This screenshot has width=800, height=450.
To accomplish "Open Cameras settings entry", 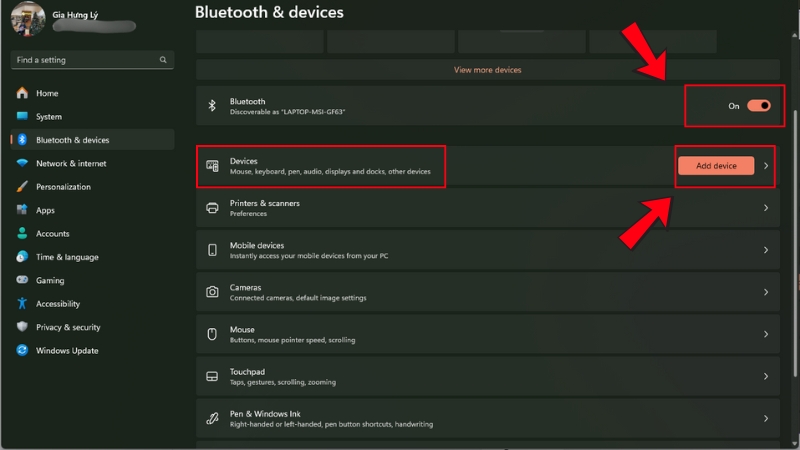I will pyautogui.click(x=488, y=292).
